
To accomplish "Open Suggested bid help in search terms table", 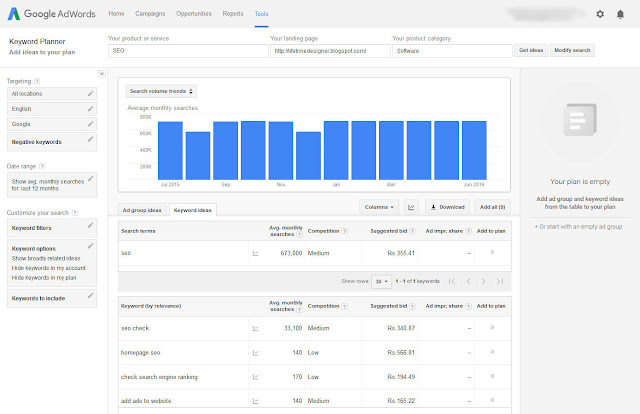I will click(x=413, y=231).
